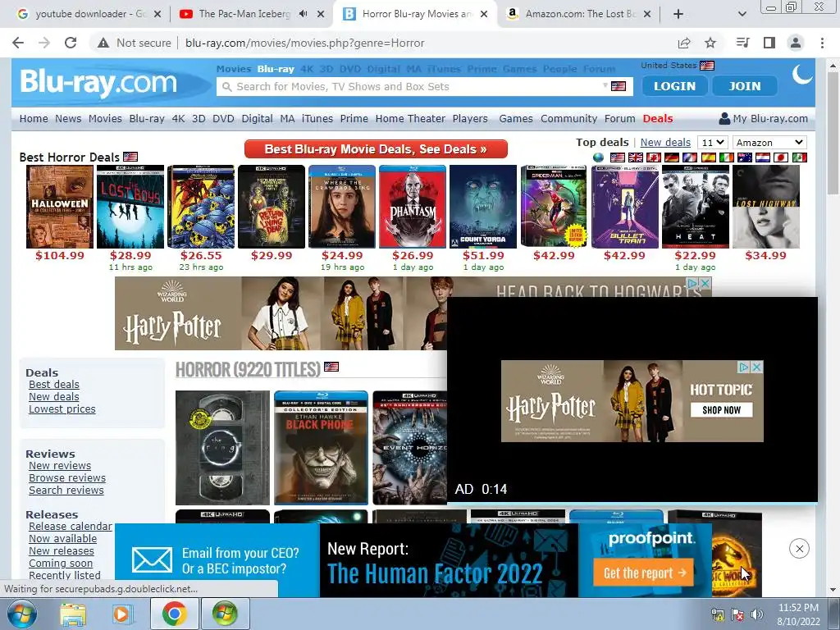Open Windows Explorer from the taskbar
The height and width of the screenshot is (630, 840).
click(x=72, y=614)
